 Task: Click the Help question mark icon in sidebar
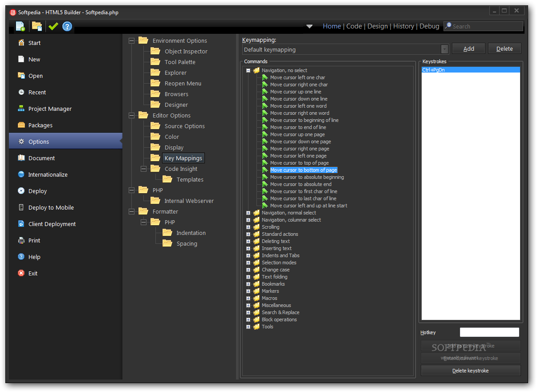[21, 257]
